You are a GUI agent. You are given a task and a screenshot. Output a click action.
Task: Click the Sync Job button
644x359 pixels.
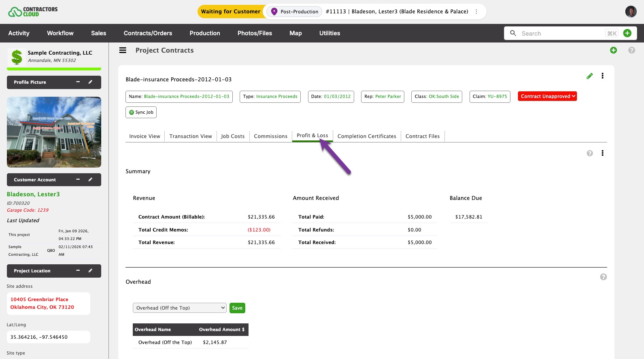(x=141, y=113)
